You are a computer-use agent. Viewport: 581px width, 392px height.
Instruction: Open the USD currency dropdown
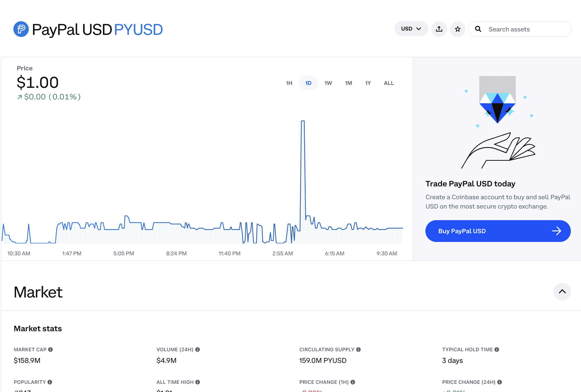pyautogui.click(x=411, y=29)
